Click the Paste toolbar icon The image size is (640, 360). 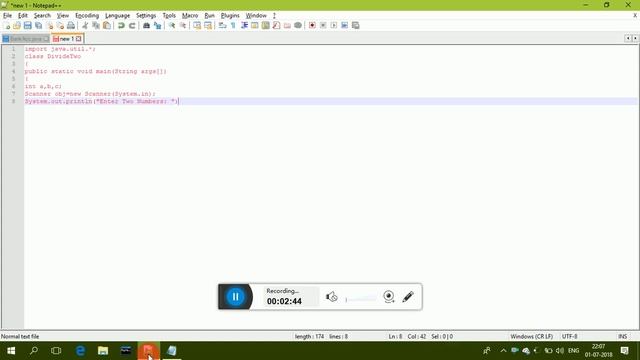point(107,25)
